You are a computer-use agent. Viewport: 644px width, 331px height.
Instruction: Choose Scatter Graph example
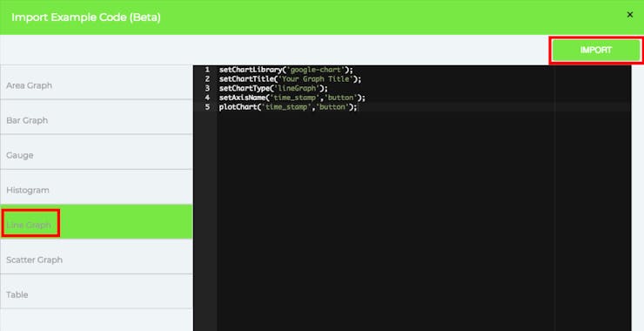[x=96, y=260]
